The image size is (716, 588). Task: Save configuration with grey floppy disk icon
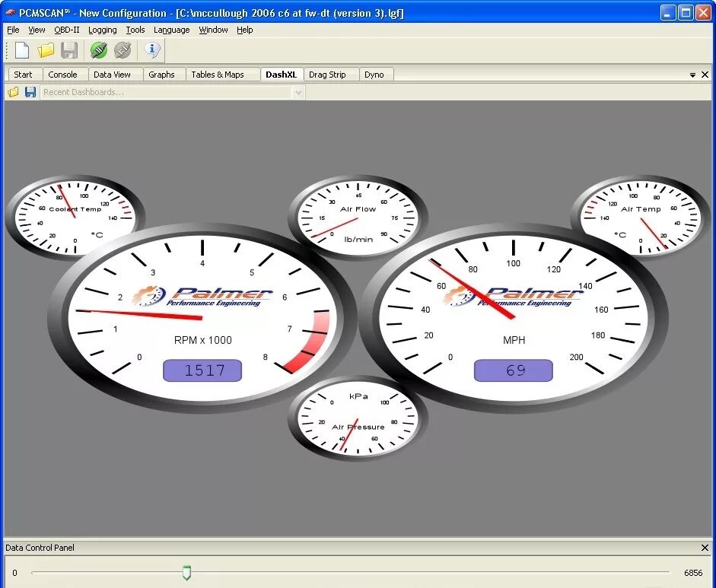(69, 50)
